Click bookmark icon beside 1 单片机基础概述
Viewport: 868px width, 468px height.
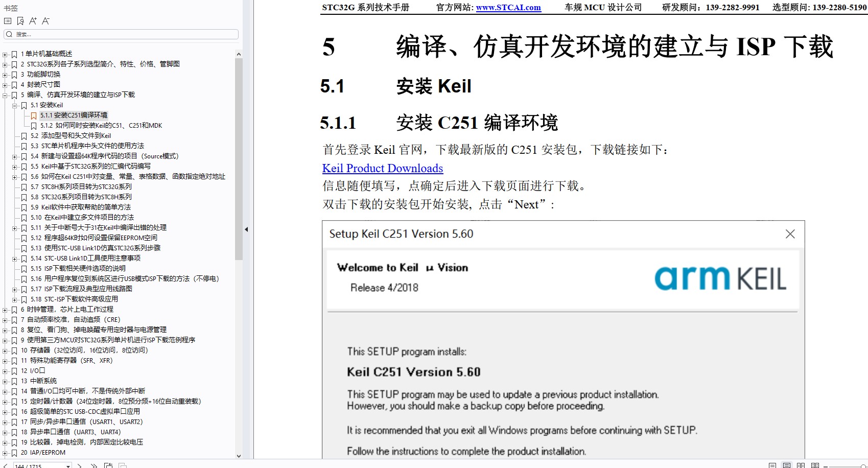(14, 54)
